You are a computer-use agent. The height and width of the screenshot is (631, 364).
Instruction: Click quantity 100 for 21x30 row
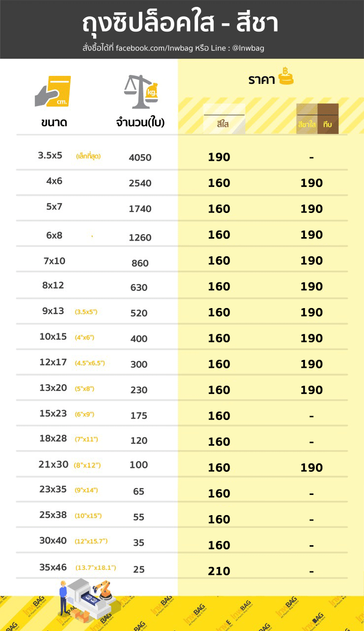139,465
